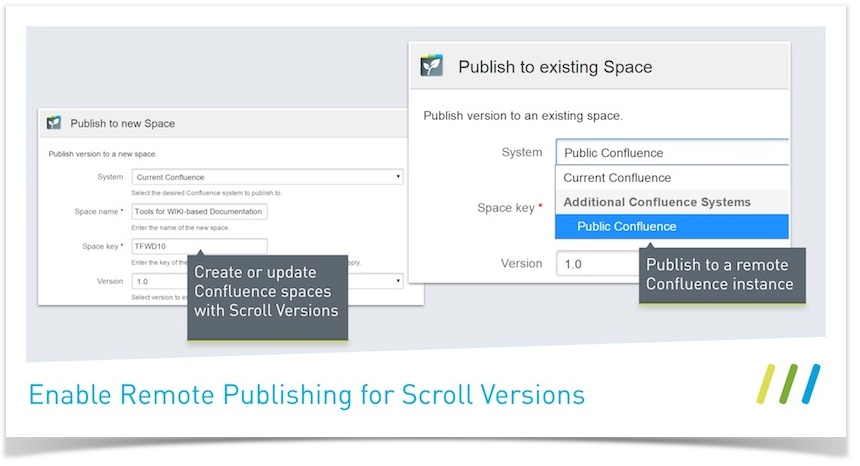Viewport: 860px width, 466px height.
Task: Open the Version dropdown in Publish to new Space
Action: coord(267,281)
